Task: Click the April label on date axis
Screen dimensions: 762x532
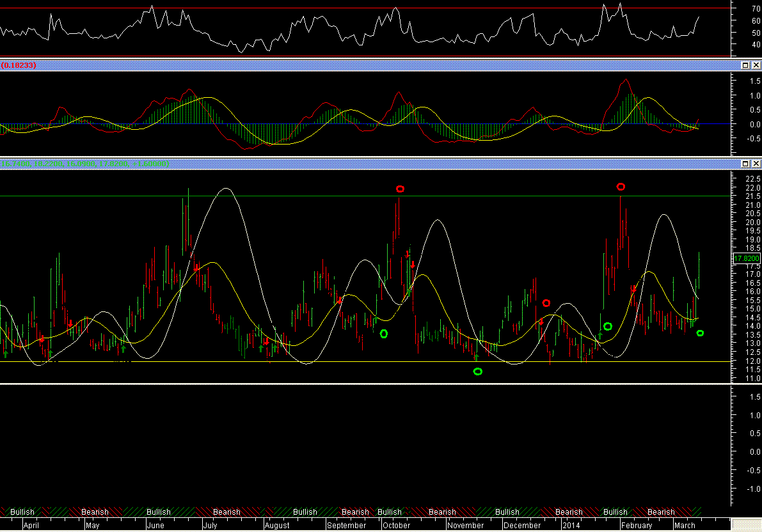Action: click(31, 525)
